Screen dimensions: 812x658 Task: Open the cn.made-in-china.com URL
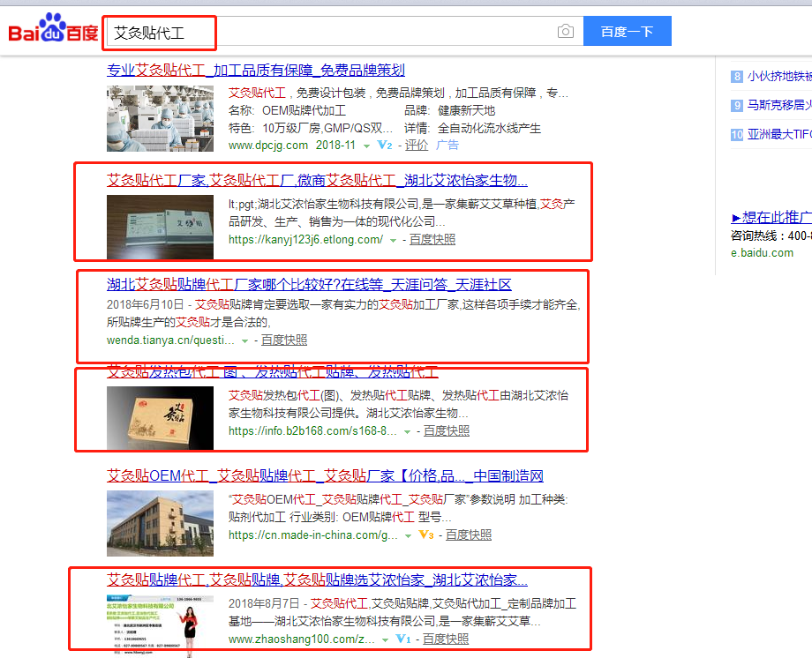pyautogui.click(x=312, y=535)
